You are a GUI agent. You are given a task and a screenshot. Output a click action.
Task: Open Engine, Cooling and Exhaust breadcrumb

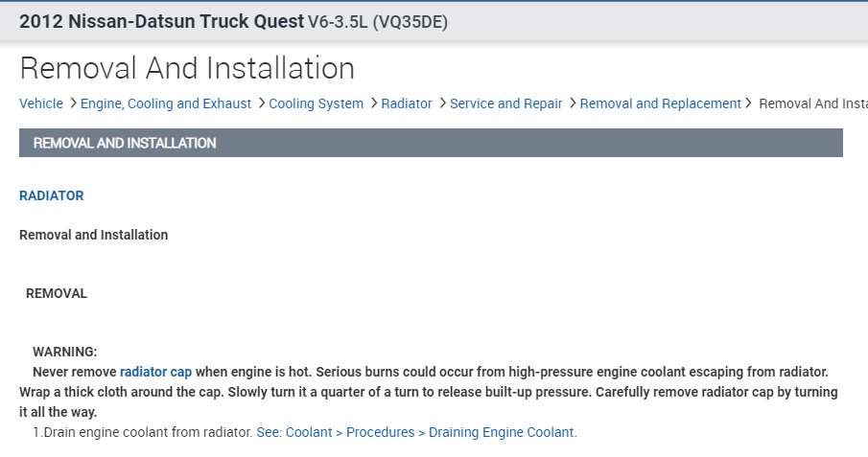(x=166, y=103)
